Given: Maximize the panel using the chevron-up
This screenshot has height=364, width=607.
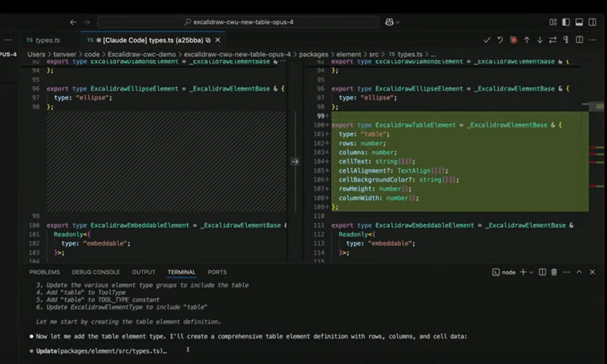Looking at the screenshot, I should (579, 272).
